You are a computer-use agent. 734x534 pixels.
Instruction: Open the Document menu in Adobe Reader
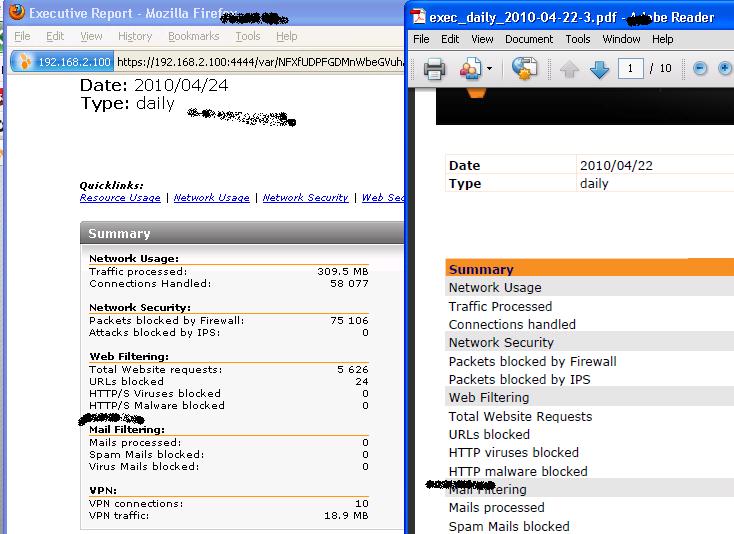point(528,39)
